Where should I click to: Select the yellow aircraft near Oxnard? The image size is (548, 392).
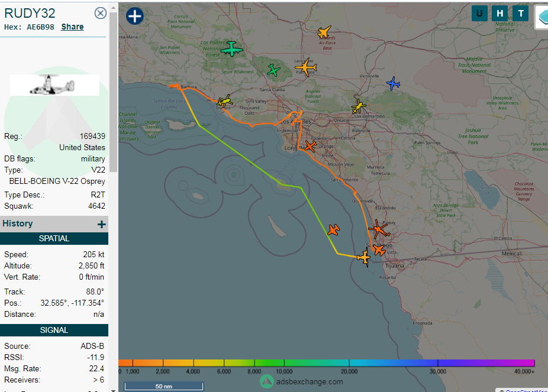pos(224,101)
